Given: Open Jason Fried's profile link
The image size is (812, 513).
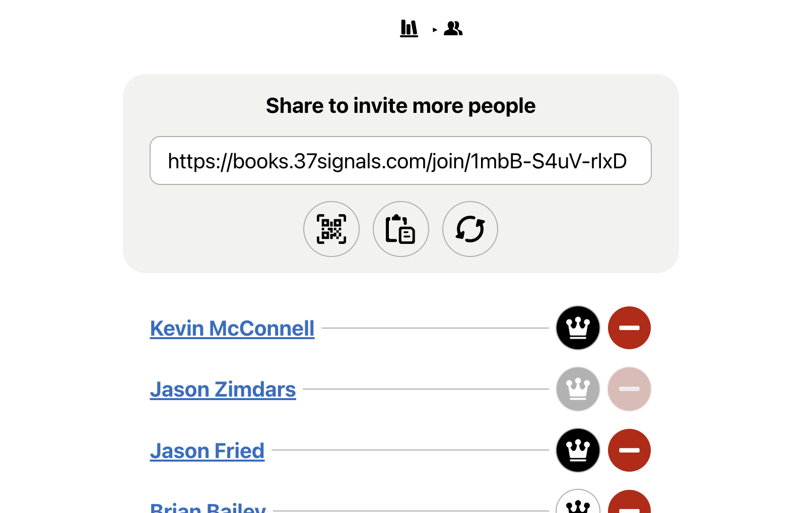Looking at the screenshot, I should (207, 451).
